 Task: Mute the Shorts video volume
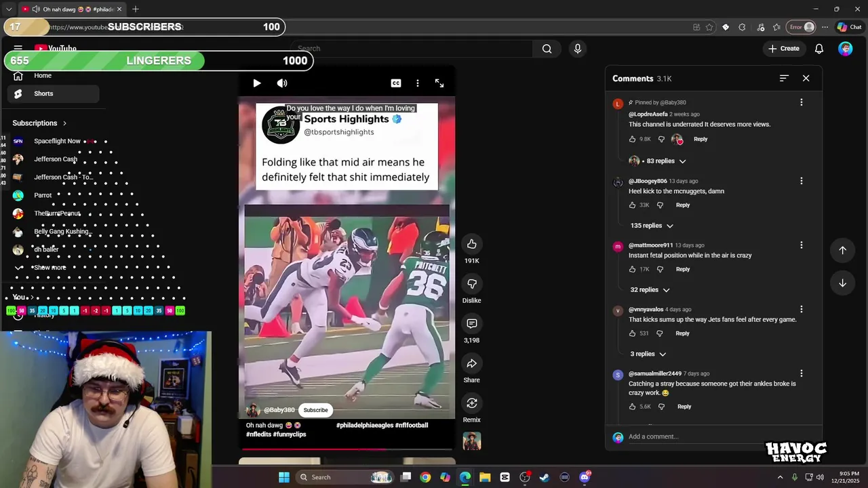pos(282,83)
